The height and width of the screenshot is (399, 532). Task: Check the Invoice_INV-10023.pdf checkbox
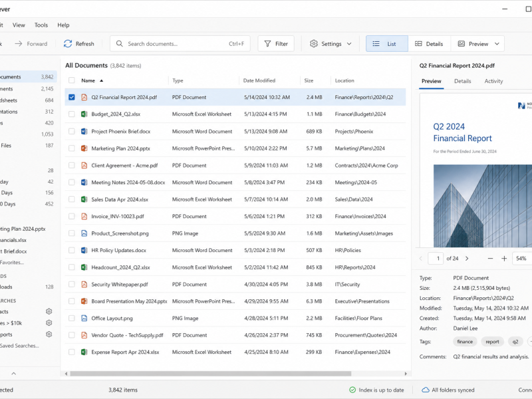[72, 217]
